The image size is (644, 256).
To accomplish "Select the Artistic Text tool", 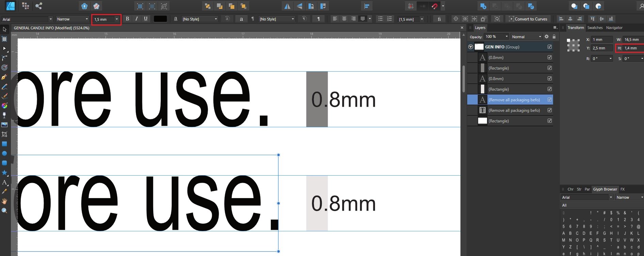I will coord(4,182).
